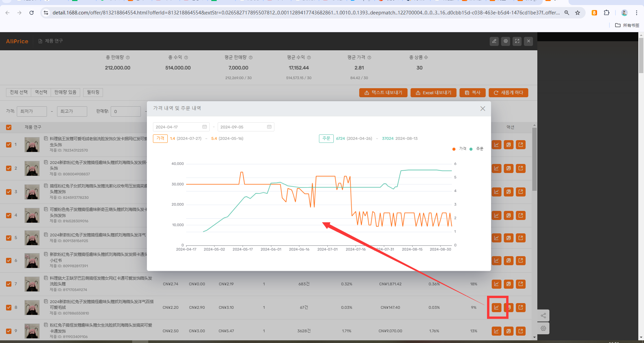
Task: Copy title icon for product ID 782343122570
Action: click(x=46, y=138)
